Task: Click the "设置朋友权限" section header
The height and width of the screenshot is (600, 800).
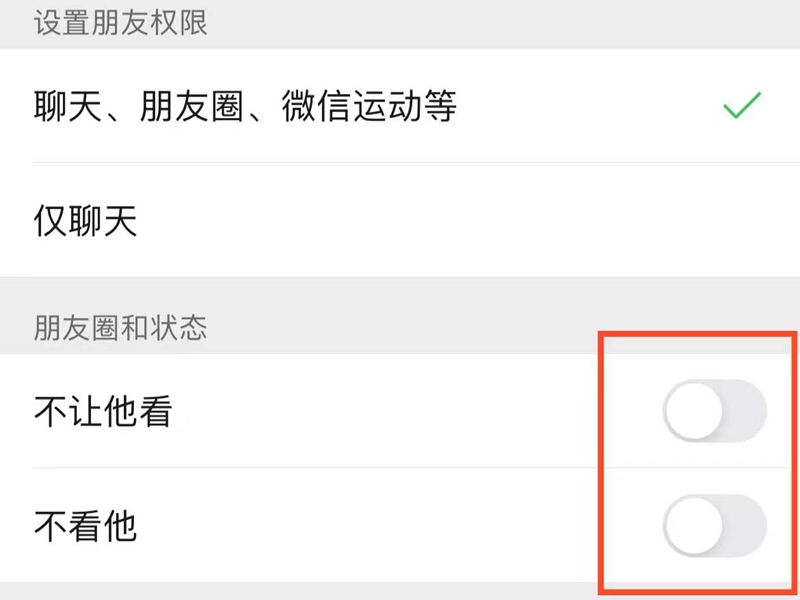Action: tap(121, 23)
